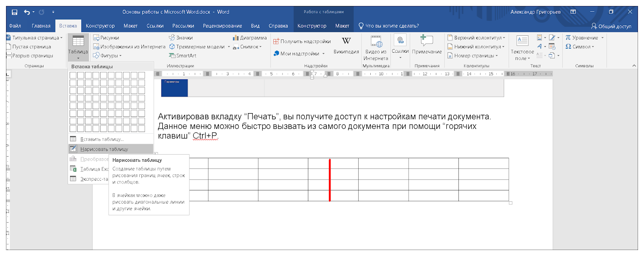The height and width of the screenshot is (256, 644).
Task: Expand the Фигуры shapes dropdown
Action: [x=120, y=56]
